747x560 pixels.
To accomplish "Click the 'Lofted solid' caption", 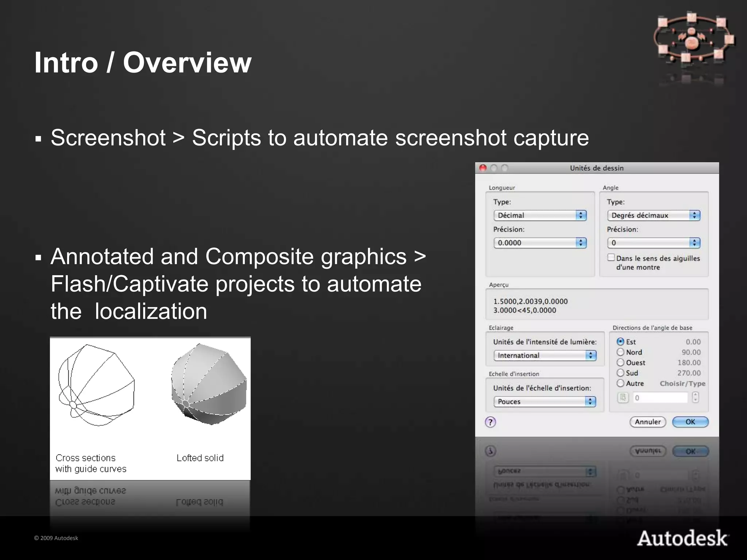I will tap(200, 458).
